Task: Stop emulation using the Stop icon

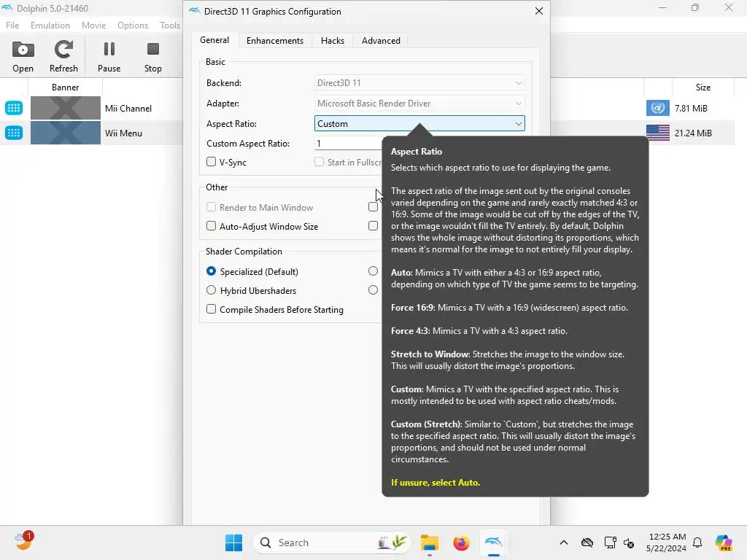Action: 153,57
